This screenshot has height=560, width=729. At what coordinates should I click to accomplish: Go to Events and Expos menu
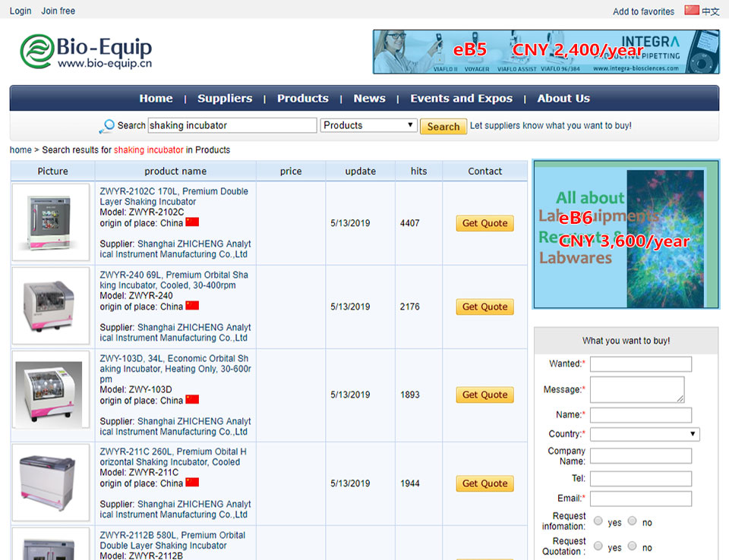tap(461, 99)
